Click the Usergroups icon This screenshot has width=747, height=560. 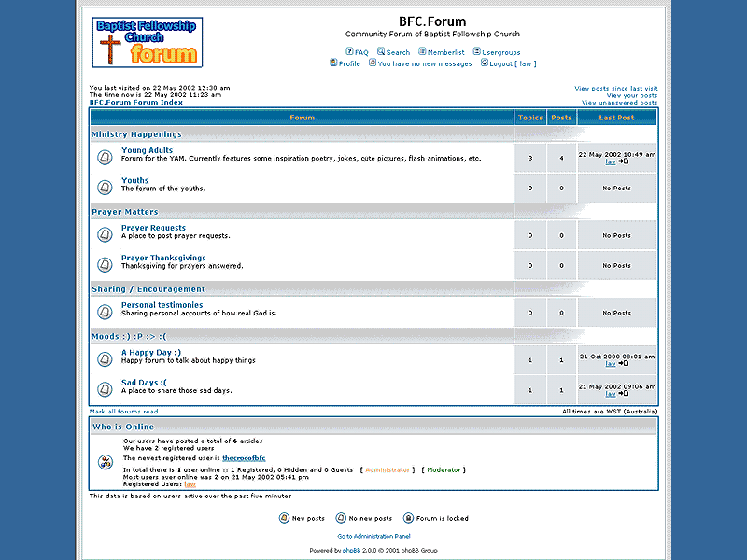click(476, 52)
